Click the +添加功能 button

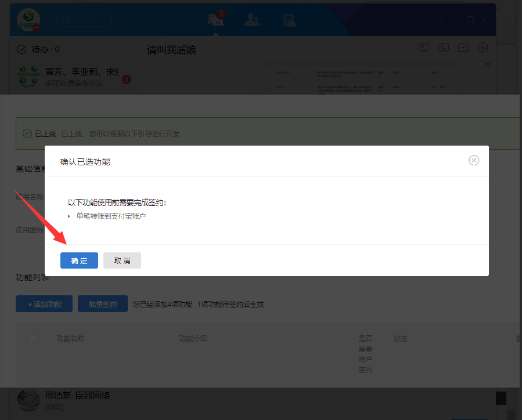[x=44, y=304]
